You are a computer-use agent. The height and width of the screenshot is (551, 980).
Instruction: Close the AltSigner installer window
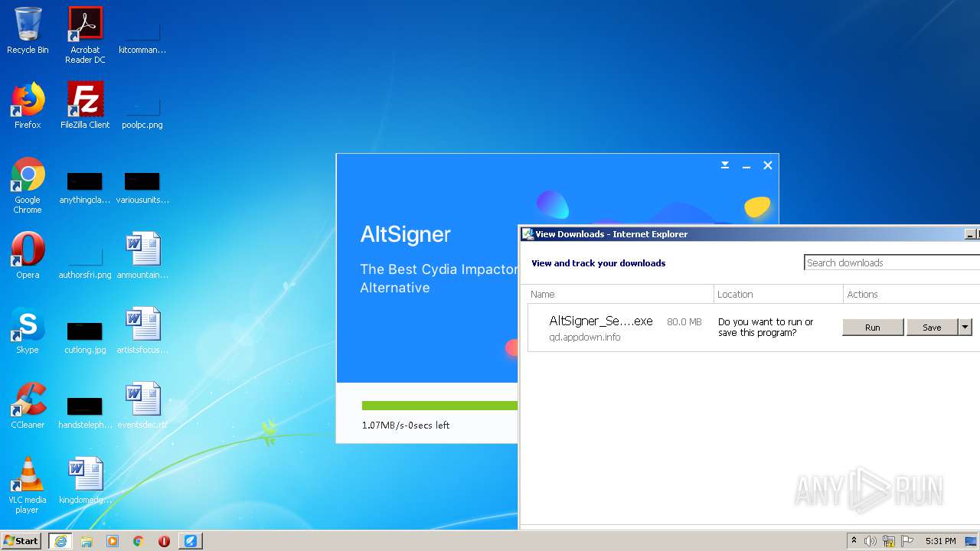click(768, 165)
